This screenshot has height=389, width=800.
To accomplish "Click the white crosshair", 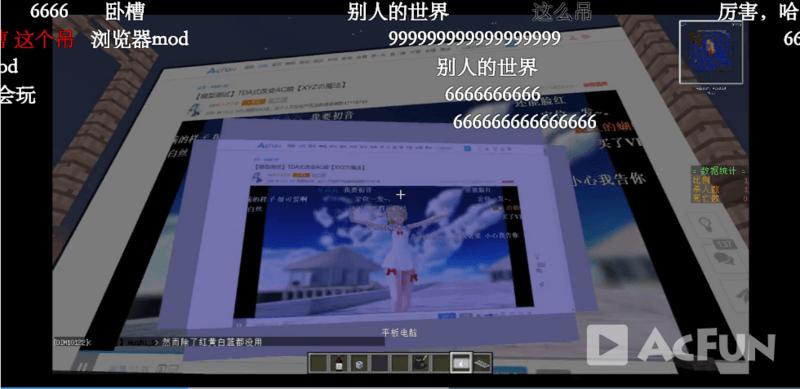I will pyautogui.click(x=401, y=194).
